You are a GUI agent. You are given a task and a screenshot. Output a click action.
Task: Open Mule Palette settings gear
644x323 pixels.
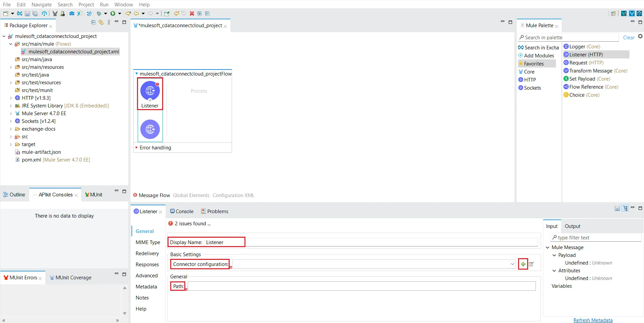point(640,37)
